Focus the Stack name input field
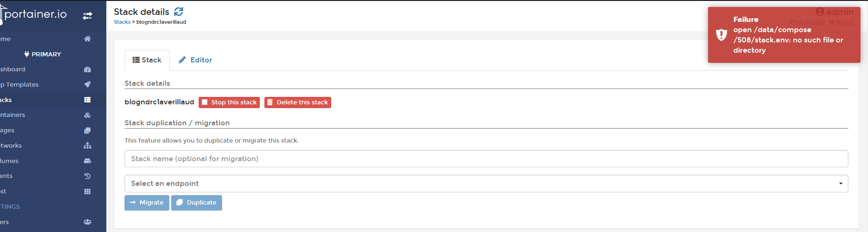 pos(486,159)
